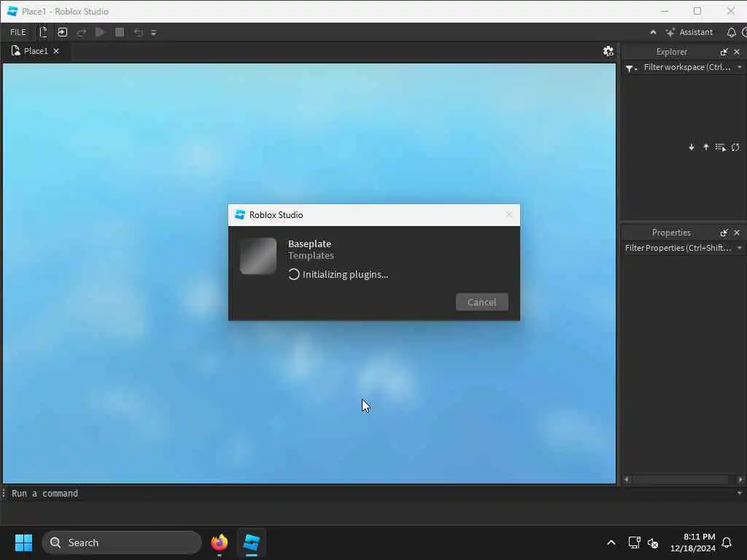747x560 pixels.
Task: Click the undo arrow icon
Action: pos(138,32)
